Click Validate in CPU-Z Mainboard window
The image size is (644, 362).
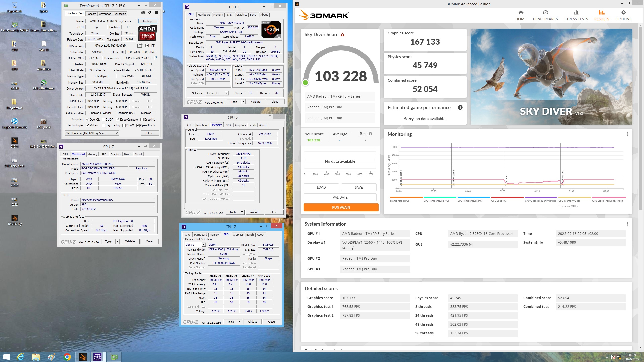click(130, 241)
